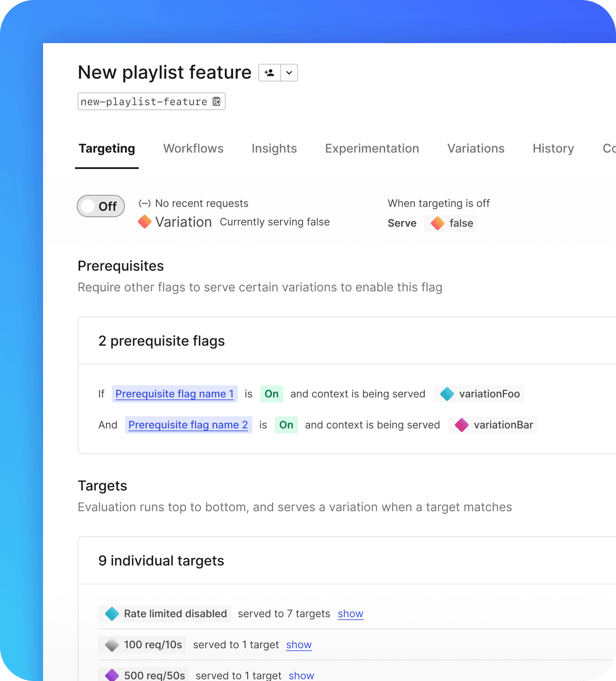Show the 7 Rate limited disabled targets
Screen dimensions: 616x681
pos(351,614)
